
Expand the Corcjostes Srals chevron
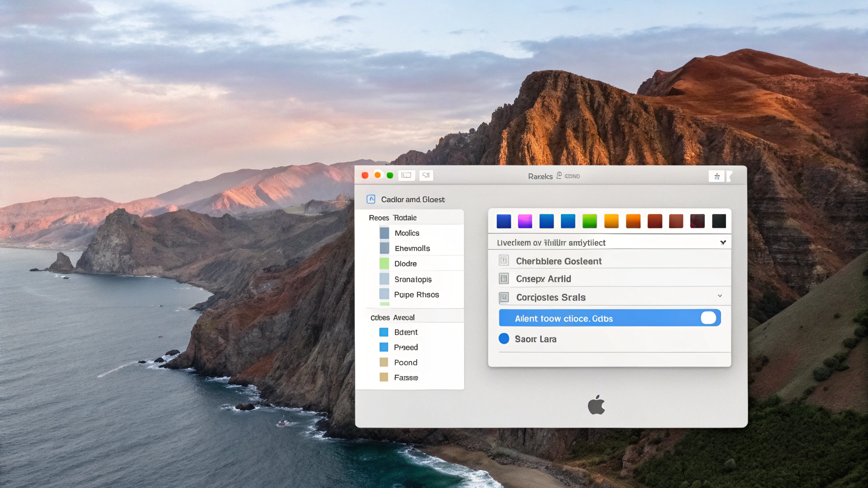click(x=720, y=296)
